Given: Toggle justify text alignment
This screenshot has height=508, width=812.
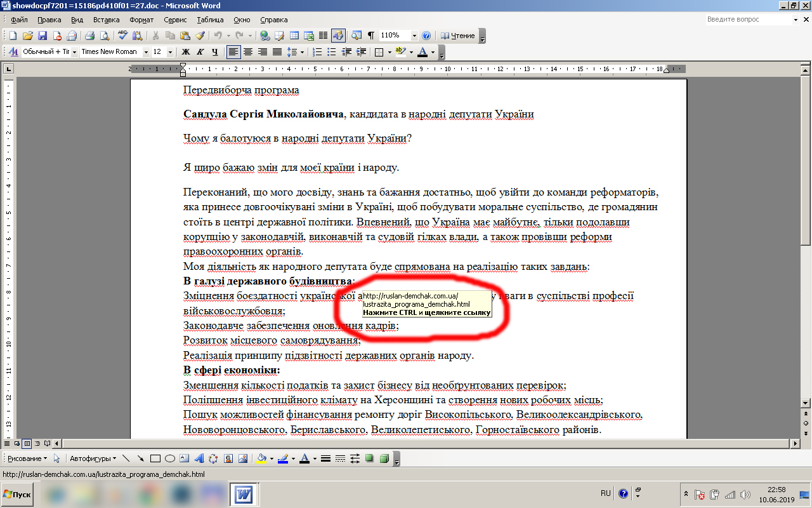Looking at the screenshot, I should point(277,52).
